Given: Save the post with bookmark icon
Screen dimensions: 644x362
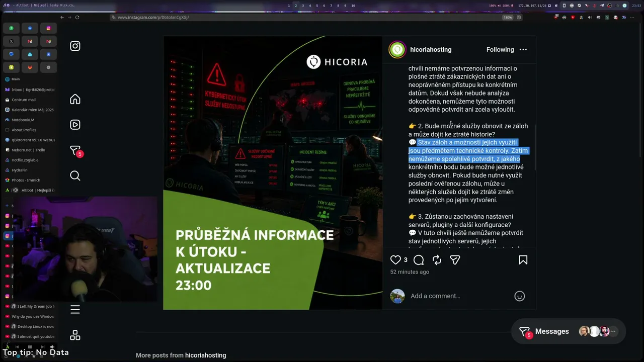Looking at the screenshot, I should (x=523, y=260).
